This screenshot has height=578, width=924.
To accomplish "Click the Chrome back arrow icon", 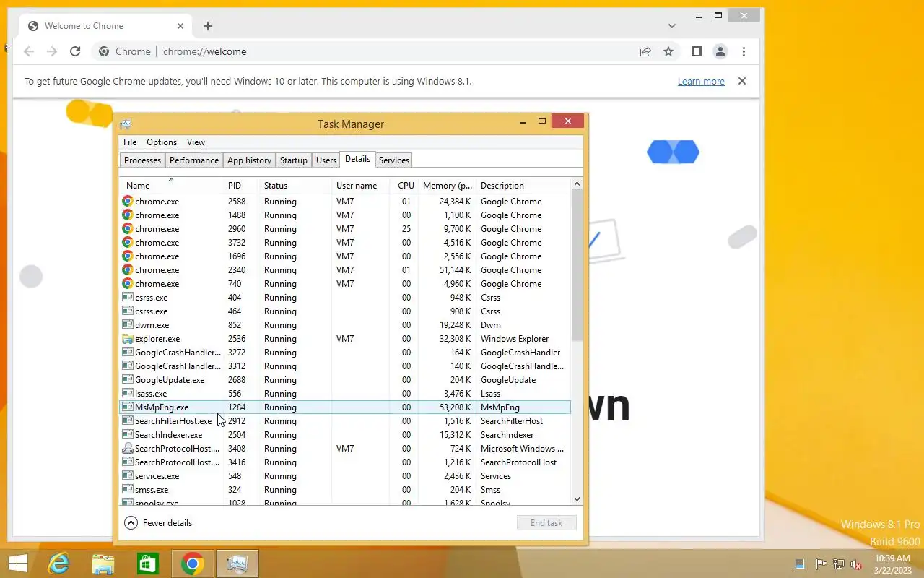I will tap(29, 51).
